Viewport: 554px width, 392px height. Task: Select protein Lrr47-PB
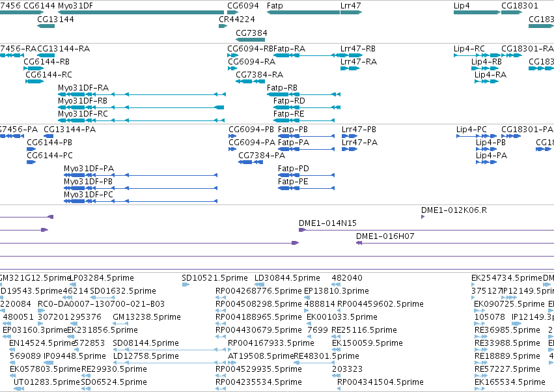pyautogui.click(x=350, y=136)
